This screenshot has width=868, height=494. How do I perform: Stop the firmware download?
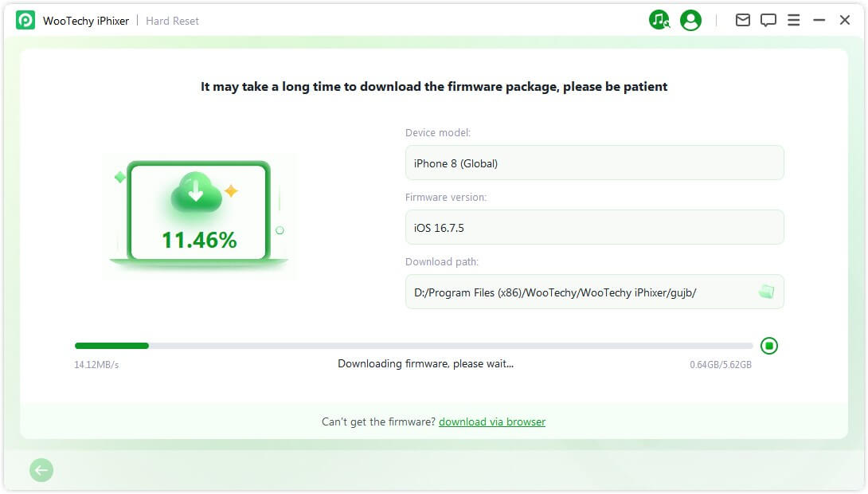(769, 346)
